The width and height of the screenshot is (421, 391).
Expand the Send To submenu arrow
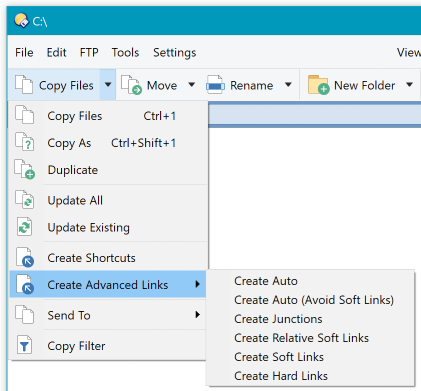click(x=198, y=315)
